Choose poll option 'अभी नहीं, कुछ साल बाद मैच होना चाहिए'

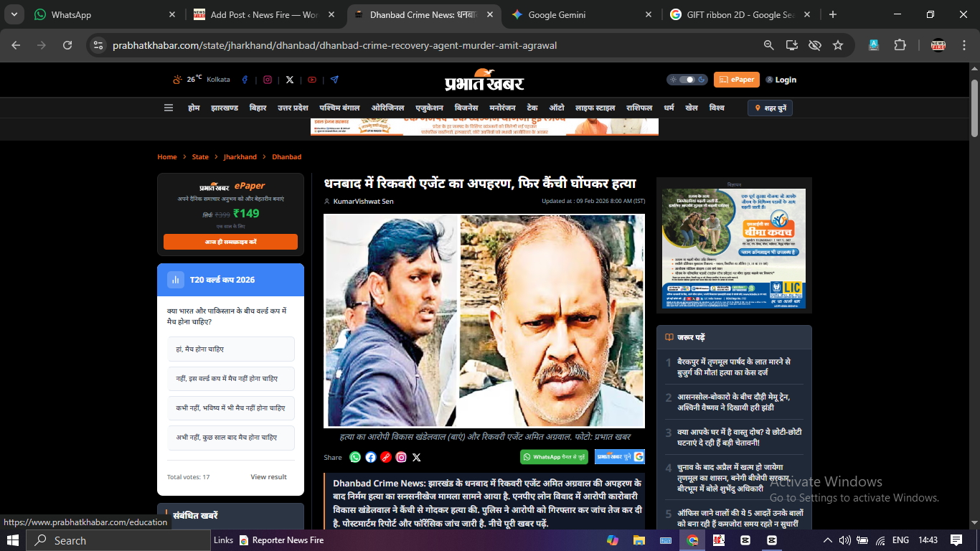coord(231,438)
